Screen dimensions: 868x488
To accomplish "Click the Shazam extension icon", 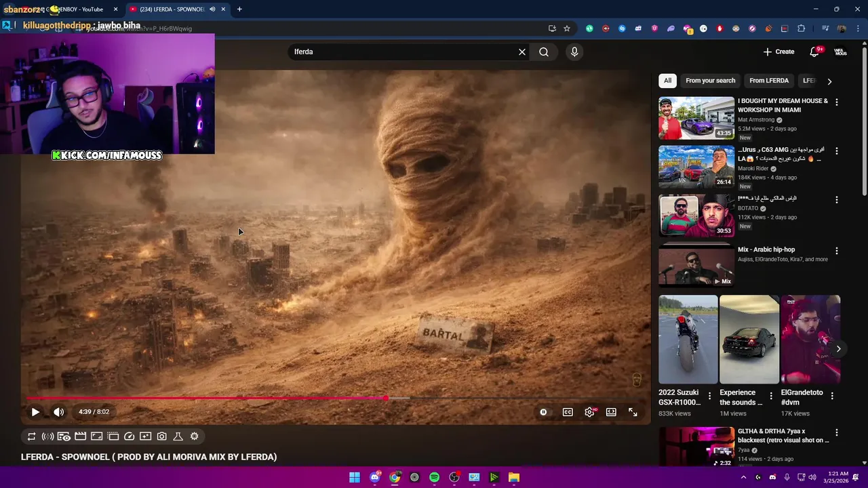I will click(622, 28).
